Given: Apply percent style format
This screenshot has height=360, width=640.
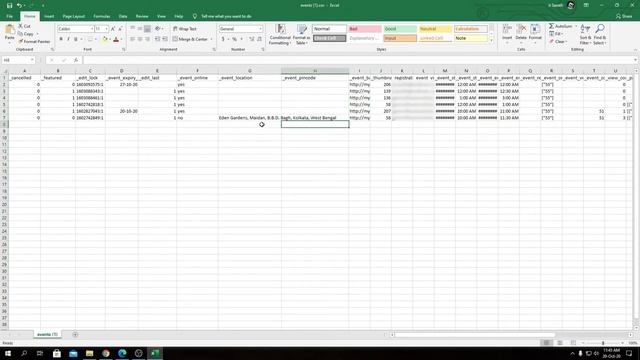Looking at the screenshot, I should pos(234,39).
